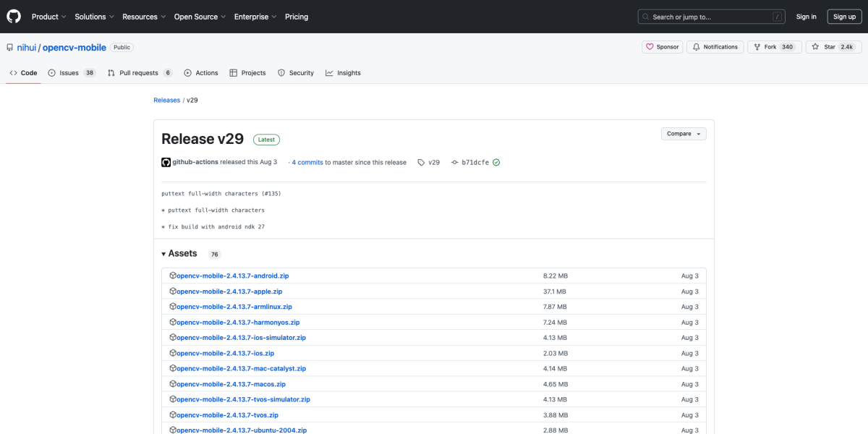This screenshot has height=434, width=868.
Task: Expand the Solutions menu
Action: tap(94, 17)
